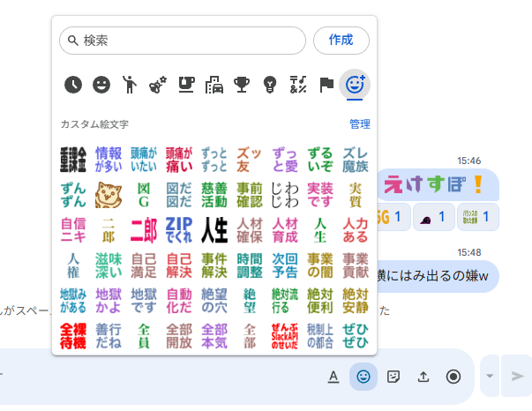Toggle the green text reaction chip
This screenshot has width=532, height=411.
477,217
